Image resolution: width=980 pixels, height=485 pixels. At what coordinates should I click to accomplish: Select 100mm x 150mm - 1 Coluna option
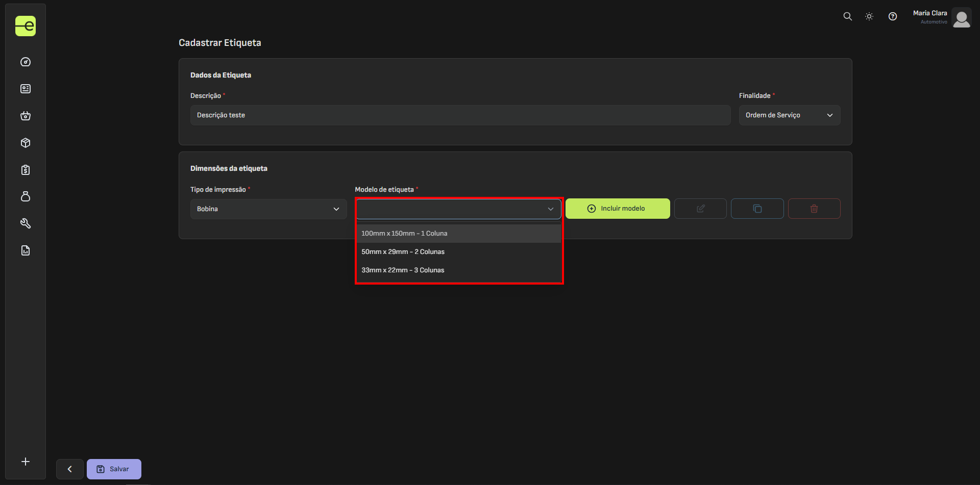pyautogui.click(x=458, y=234)
